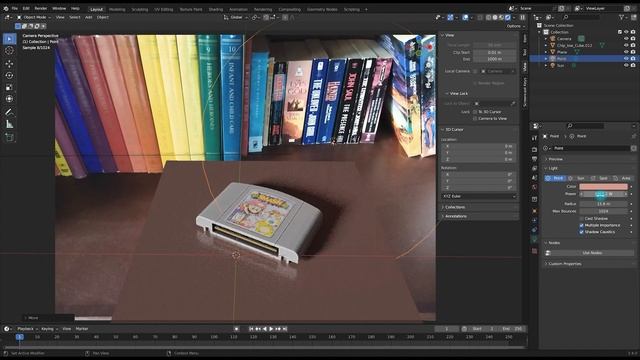Enable the Cast Shadow checkbox
This screenshot has width=640, height=360.
coord(582,219)
